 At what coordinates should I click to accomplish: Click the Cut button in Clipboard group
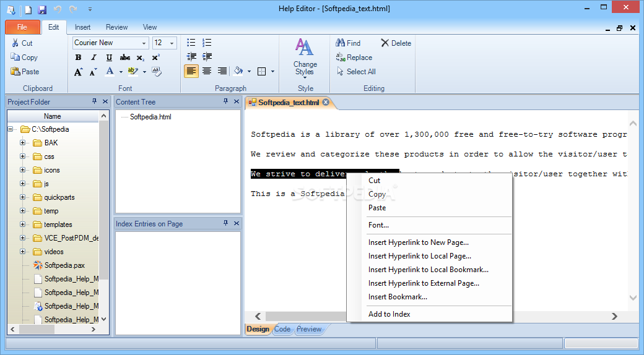coord(22,43)
